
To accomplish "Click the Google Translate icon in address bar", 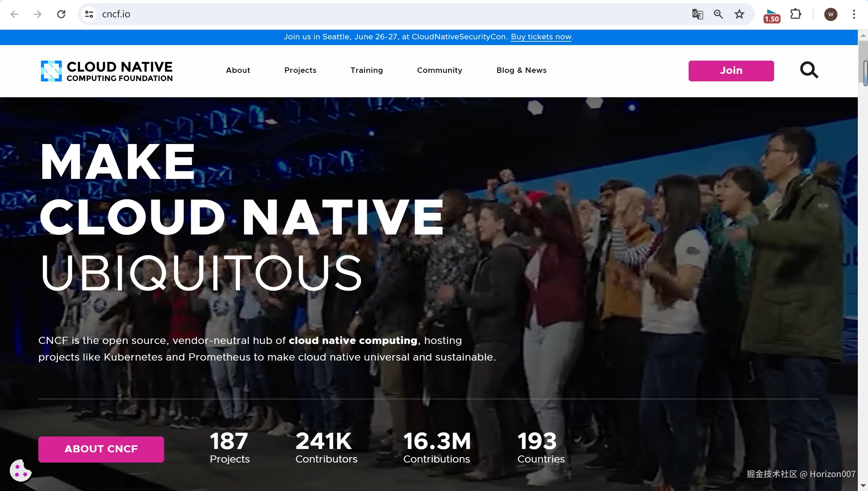I will click(x=697, y=14).
